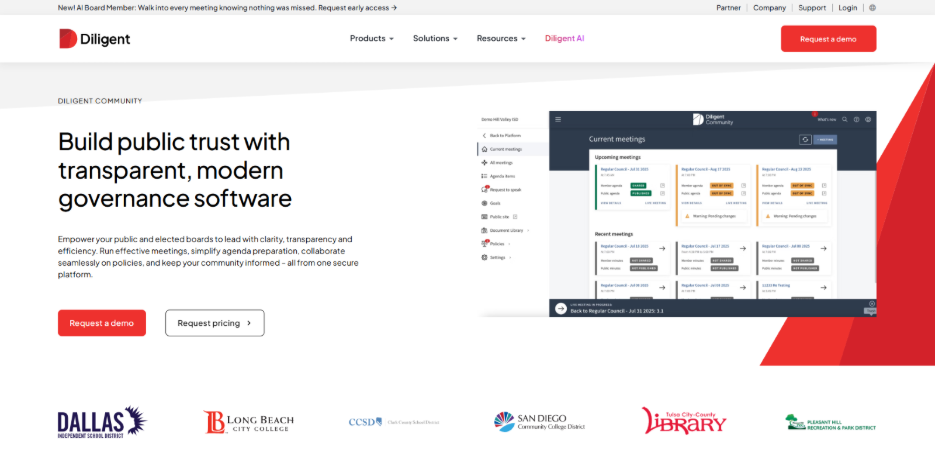
Task: Click the Agenda items list icon
Action: 484,176
